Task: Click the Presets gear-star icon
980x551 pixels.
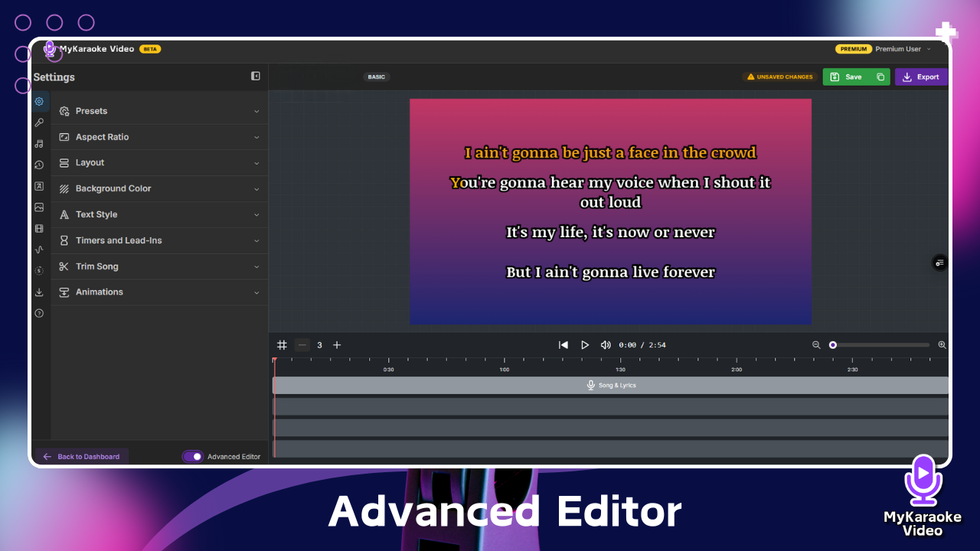Action: pos(64,111)
